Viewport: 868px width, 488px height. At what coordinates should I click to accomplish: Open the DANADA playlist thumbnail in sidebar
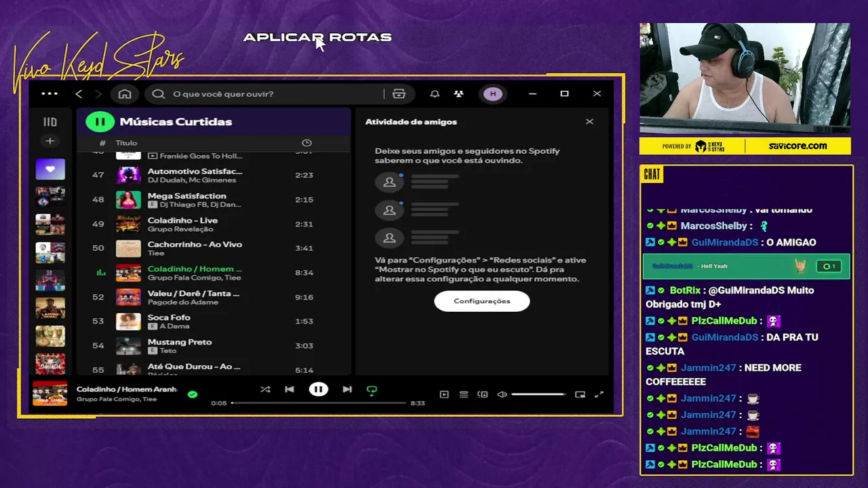50,364
